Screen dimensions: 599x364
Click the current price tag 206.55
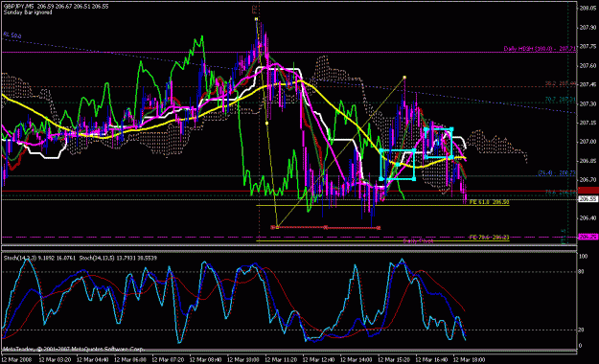click(587, 199)
